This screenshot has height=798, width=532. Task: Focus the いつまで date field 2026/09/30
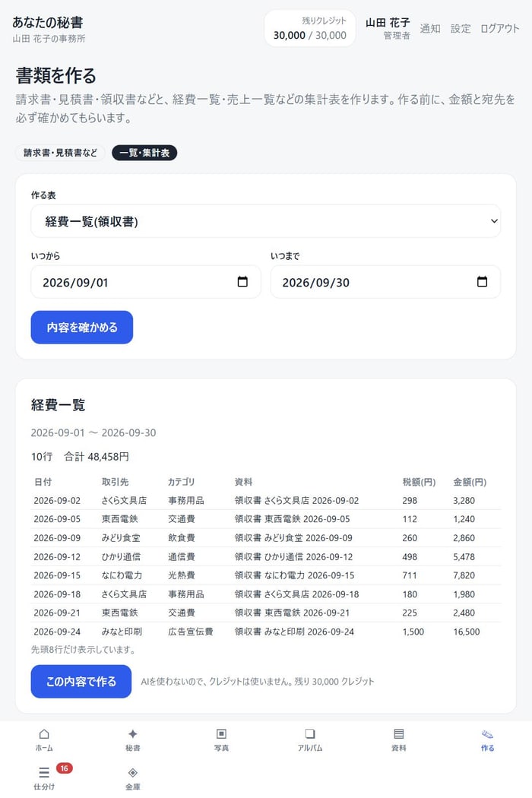[x=385, y=282]
